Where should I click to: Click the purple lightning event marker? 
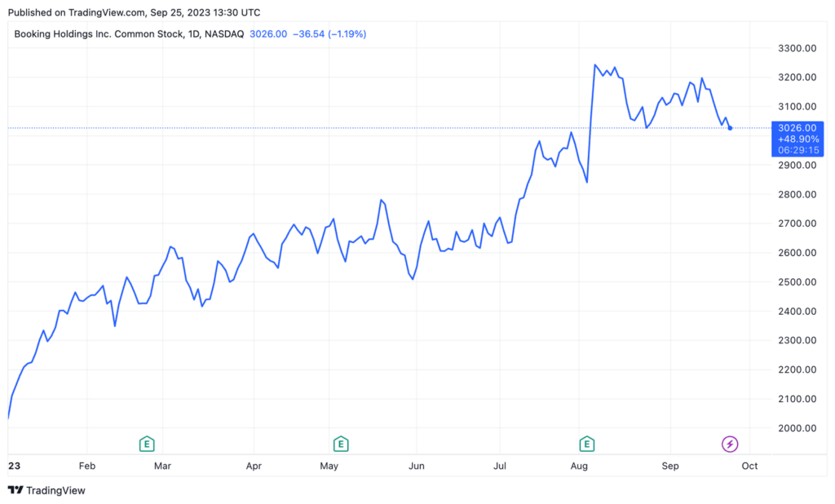(730, 444)
